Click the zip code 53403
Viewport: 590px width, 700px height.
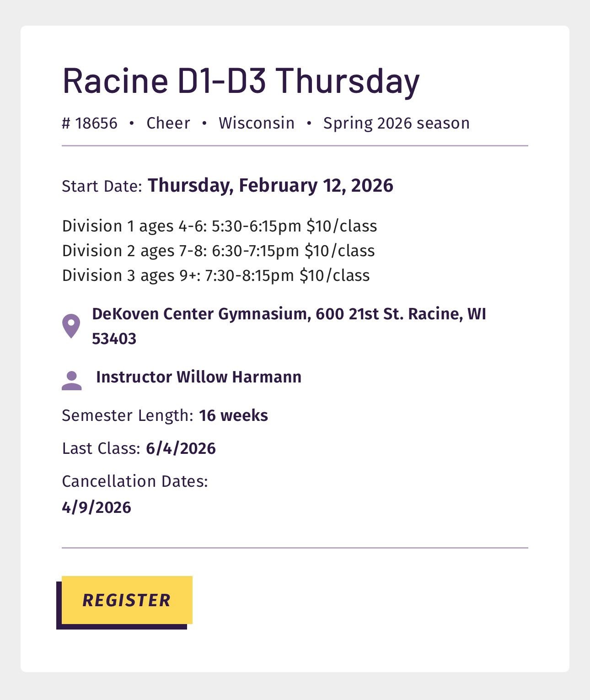(114, 339)
